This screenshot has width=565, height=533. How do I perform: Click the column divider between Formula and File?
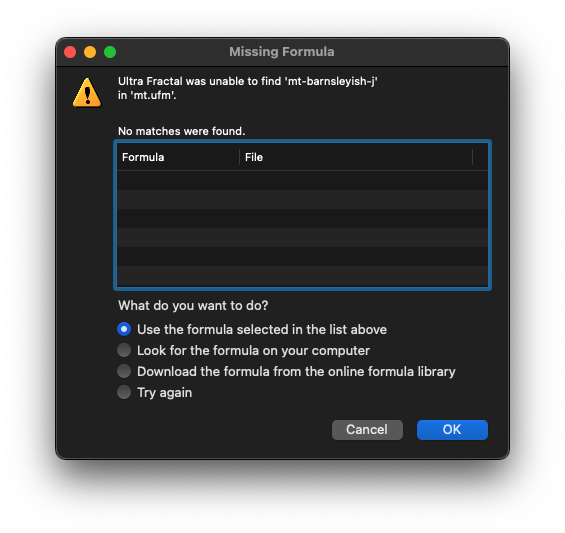coord(239,157)
